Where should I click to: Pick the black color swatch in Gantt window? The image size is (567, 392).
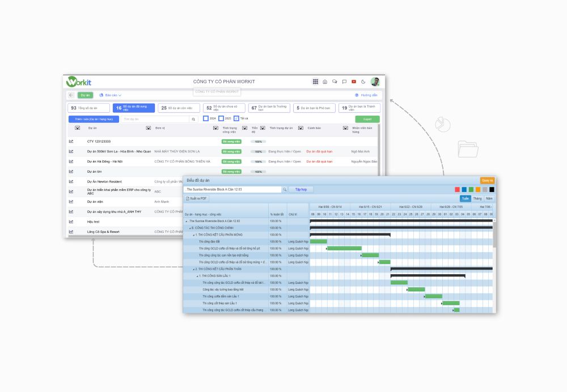tap(492, 189)
